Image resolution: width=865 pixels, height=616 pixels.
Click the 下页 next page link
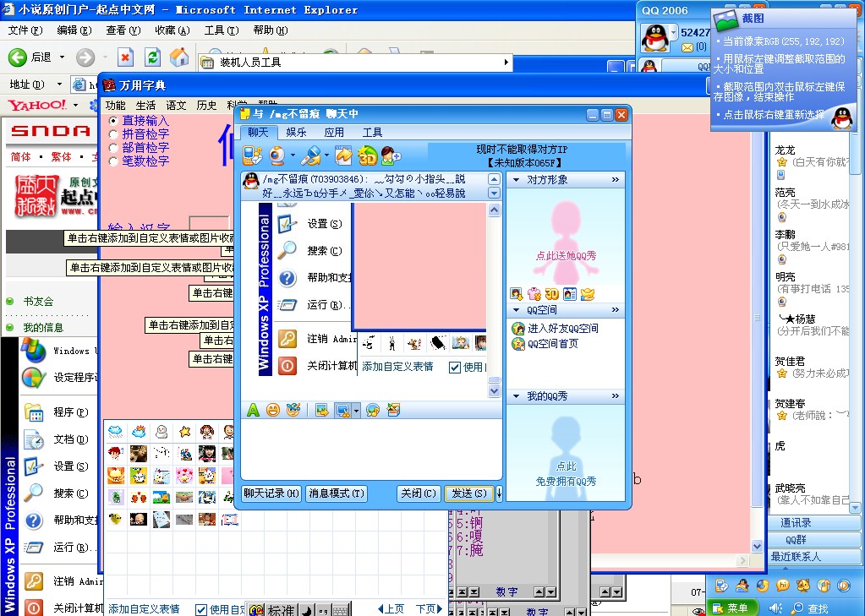coord(429,609)
